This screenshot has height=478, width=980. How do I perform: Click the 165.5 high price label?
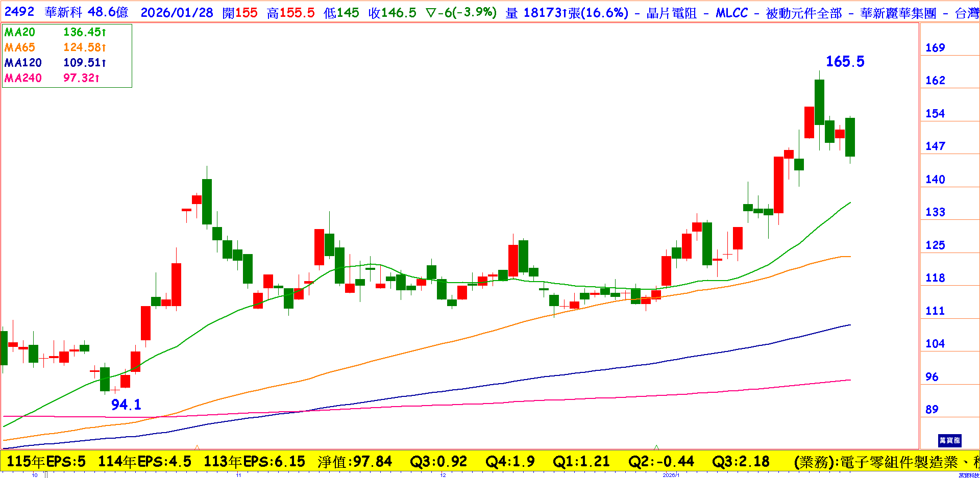click(x=845, y=62)
